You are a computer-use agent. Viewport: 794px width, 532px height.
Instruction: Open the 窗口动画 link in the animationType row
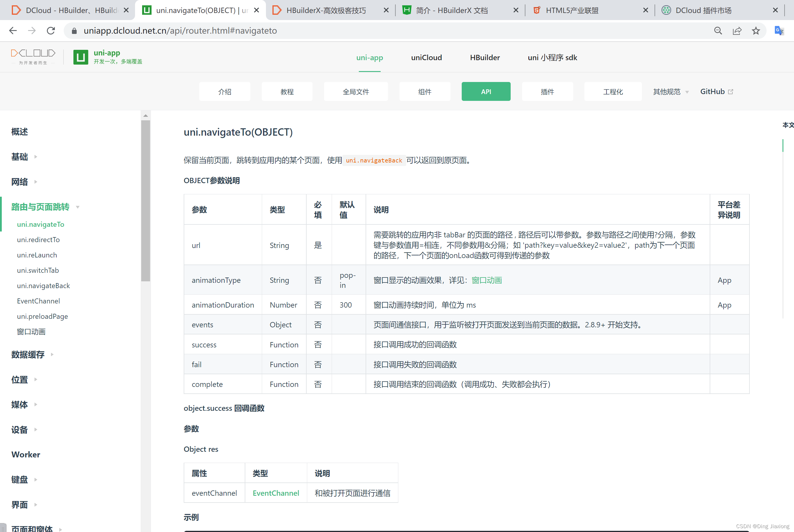click(x=487, y=280)
